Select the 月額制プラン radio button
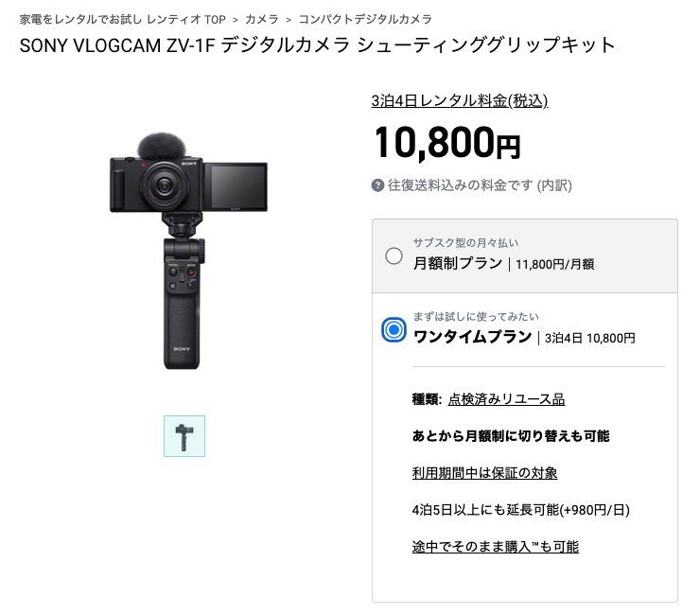The width and height of the screenshot is (700, 615). click(394, 255)
